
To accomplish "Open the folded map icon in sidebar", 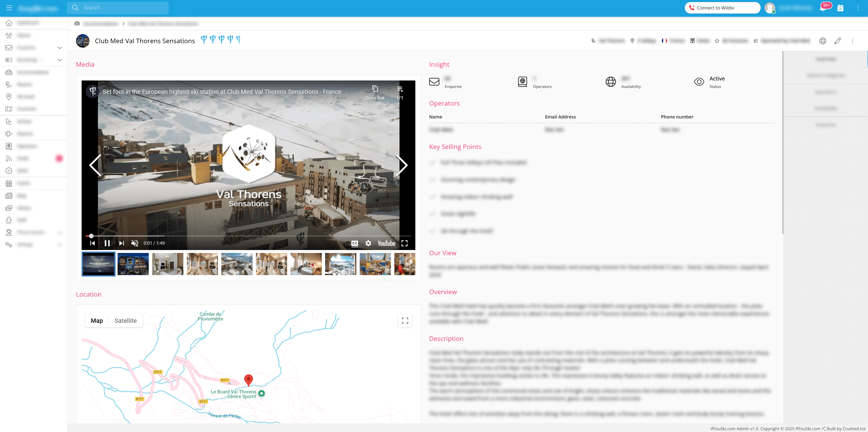I will tap(9, 109).
